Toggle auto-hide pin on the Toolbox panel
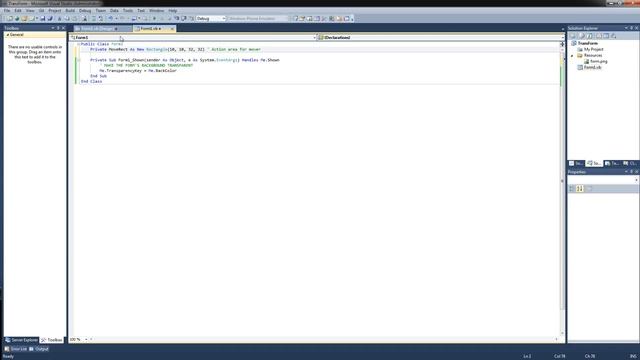 (x=58, y=28)
